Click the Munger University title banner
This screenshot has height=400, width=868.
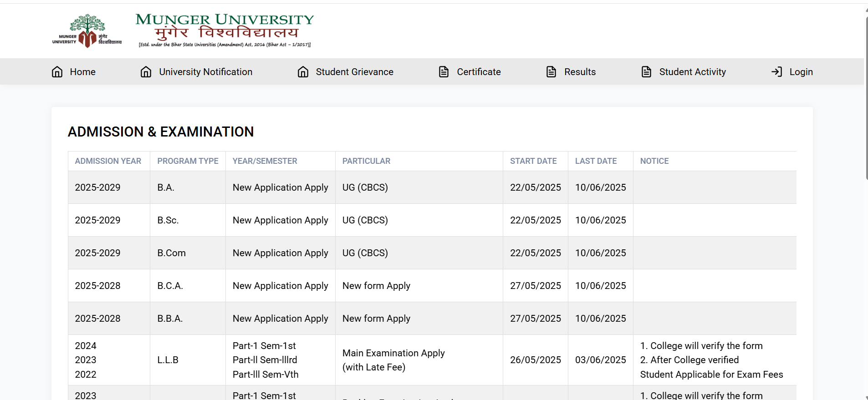point(225,30)
